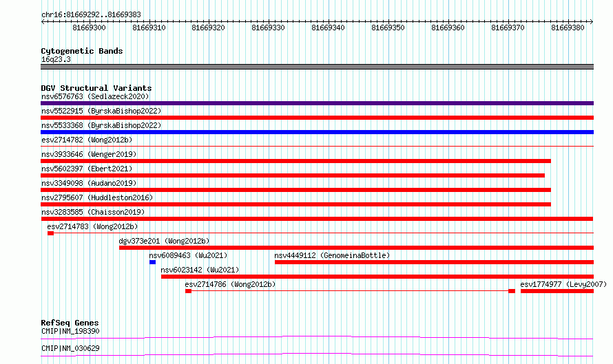Click the CMIP|NM_198390 gene label

[70, 331]
